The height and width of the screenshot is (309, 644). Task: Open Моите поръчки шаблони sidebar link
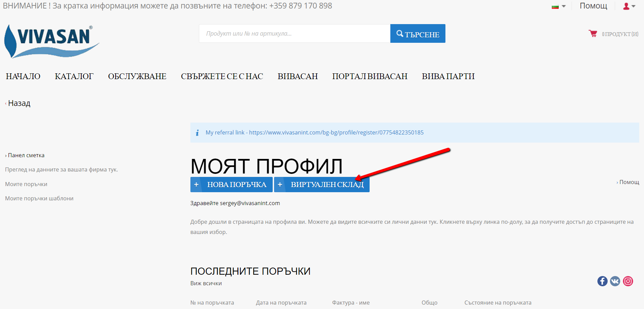[x=39, y=199]
